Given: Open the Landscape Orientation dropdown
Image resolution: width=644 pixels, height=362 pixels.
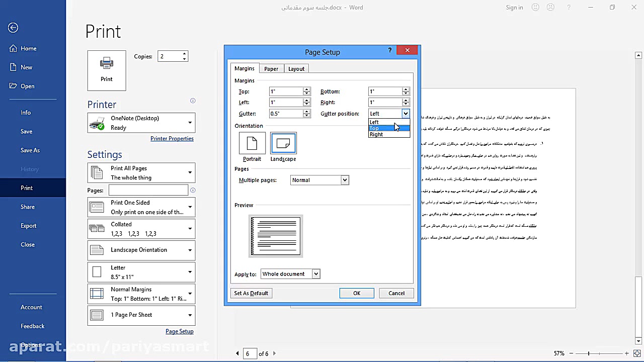Looking at the screenshot, I should (x=141, y=250).
